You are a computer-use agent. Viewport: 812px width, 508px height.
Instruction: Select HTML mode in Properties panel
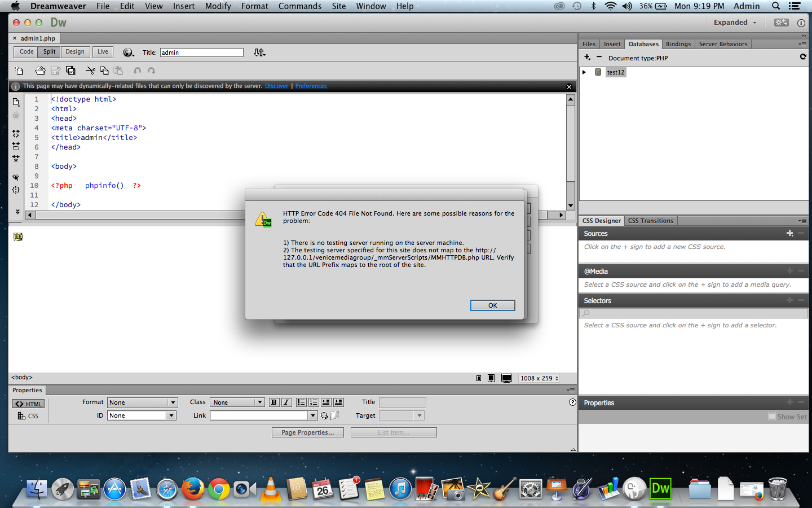[x=28, y=404]
